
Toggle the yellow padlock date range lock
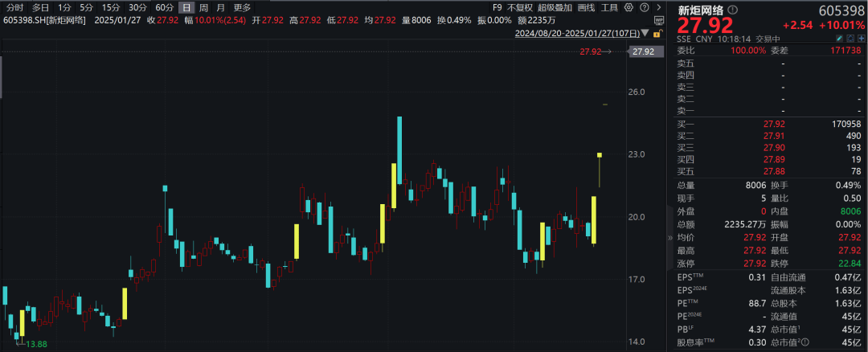pyautogui.click(x=657, y=34)
